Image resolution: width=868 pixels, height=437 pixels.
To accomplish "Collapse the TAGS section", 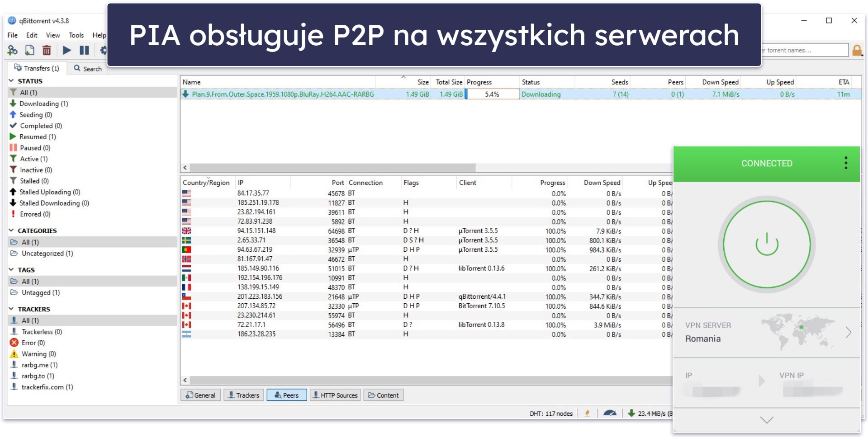I will click(11, 270).
